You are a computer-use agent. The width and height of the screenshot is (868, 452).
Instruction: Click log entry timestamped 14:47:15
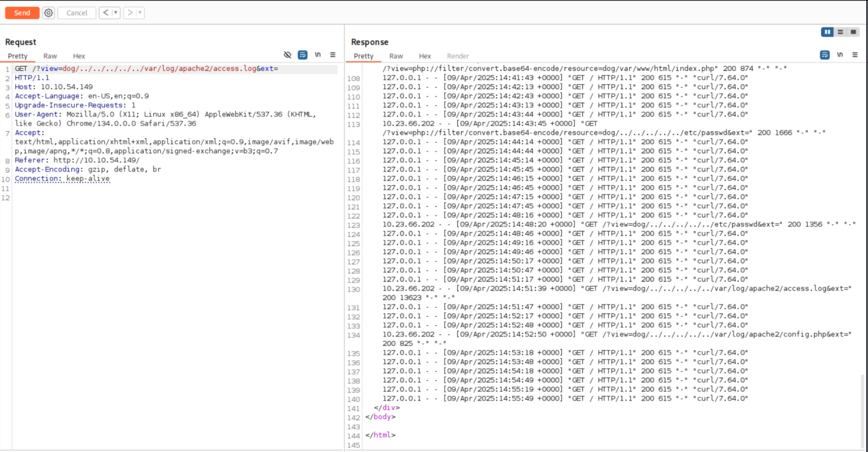point(565,197)
